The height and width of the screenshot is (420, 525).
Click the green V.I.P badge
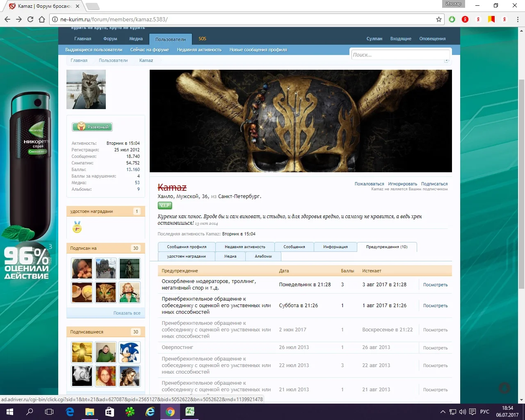pyautogui.click(x=164, y=205)
